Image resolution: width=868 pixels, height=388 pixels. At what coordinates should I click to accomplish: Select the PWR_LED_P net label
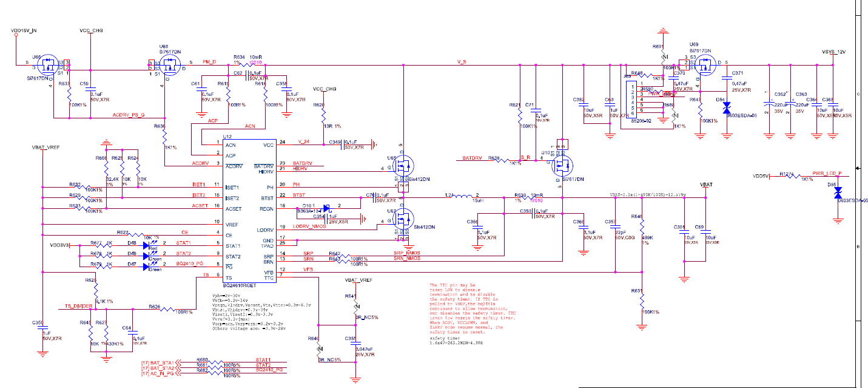coord(826,173)
